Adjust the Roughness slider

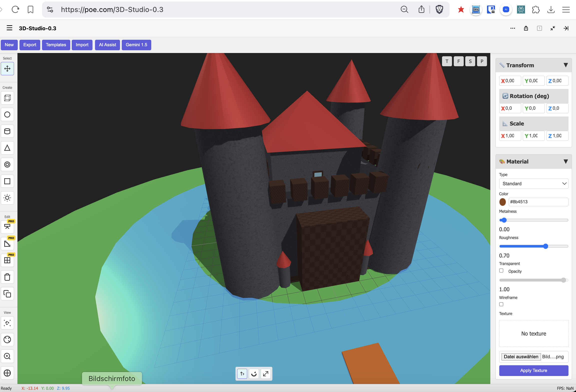[534, 246]
